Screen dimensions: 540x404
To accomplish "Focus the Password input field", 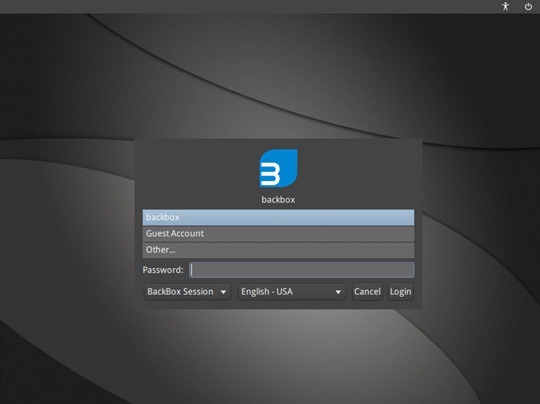I will (x=302, y=270).
